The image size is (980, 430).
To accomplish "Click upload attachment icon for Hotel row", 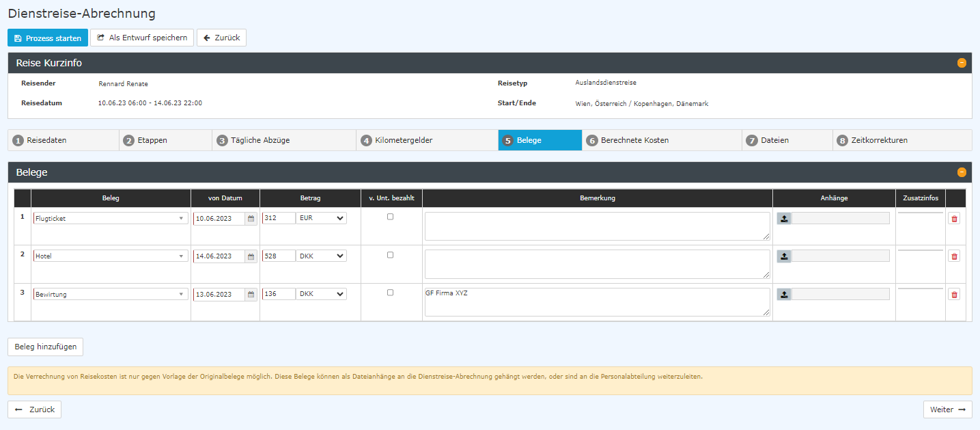I will coord(785,256).
